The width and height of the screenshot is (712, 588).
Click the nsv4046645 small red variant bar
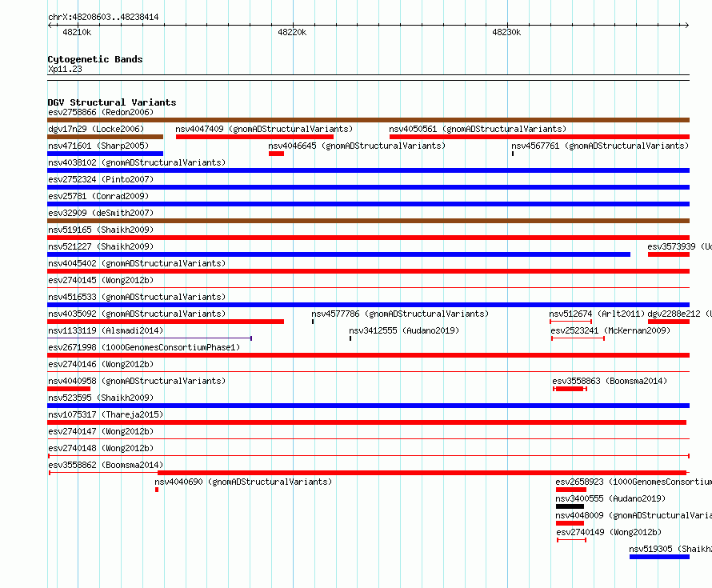click(276, 154)
